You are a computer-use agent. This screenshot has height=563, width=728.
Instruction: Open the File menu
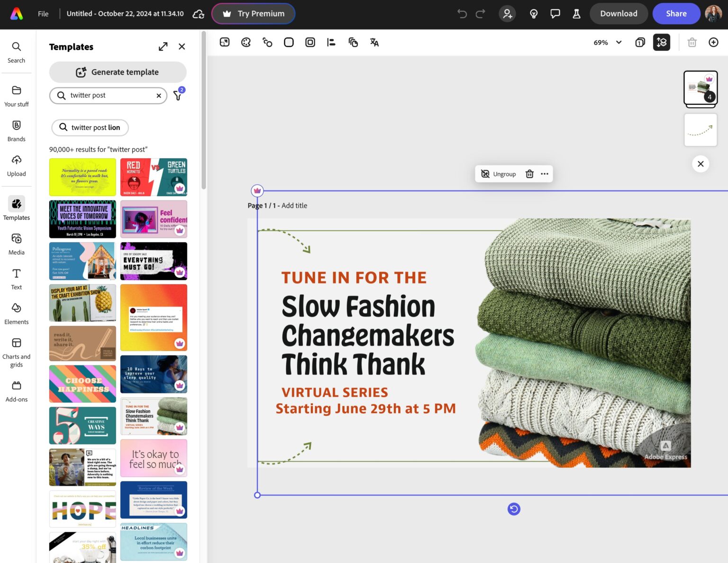click(x=43, y=14)
